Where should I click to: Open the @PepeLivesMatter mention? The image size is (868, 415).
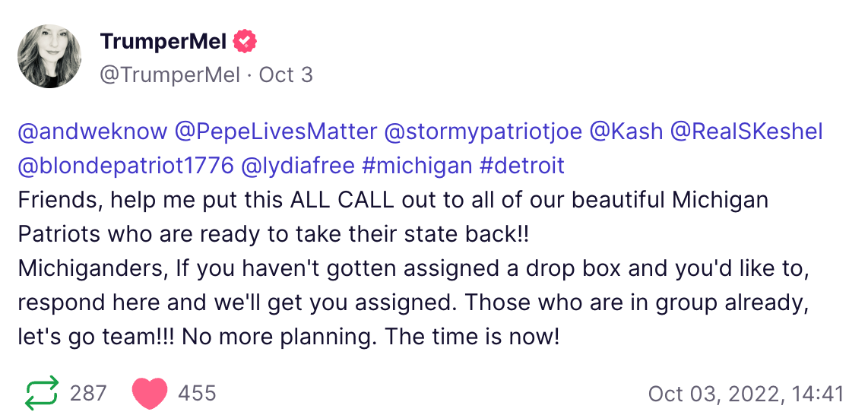pos(276,131)
